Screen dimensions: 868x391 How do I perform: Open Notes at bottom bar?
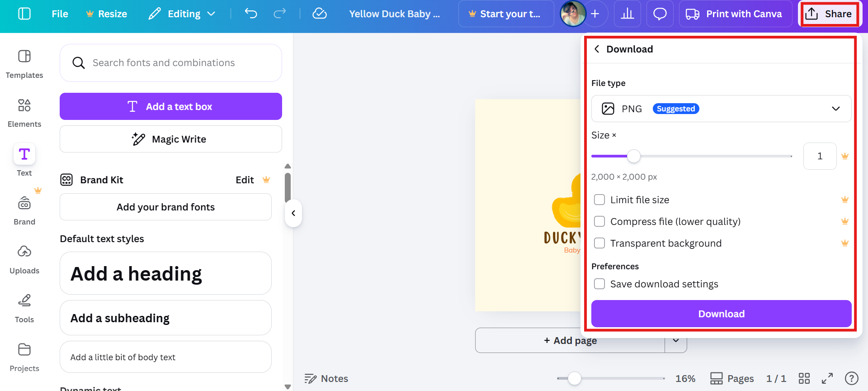tap(326, 378)
